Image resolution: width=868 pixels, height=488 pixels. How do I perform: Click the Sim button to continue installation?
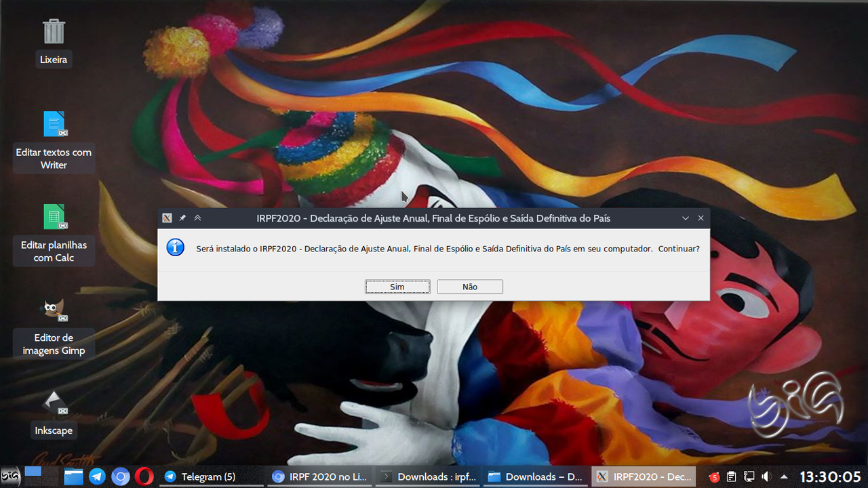(x=397, y=287)
